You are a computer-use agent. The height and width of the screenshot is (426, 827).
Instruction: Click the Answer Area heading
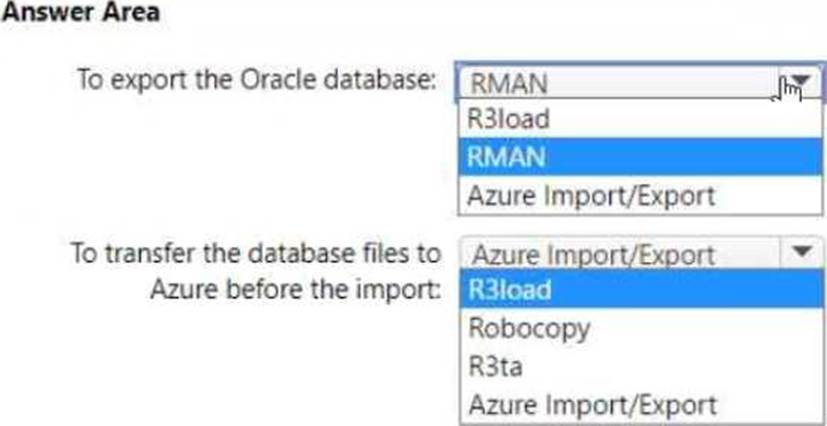coord(81,13)
